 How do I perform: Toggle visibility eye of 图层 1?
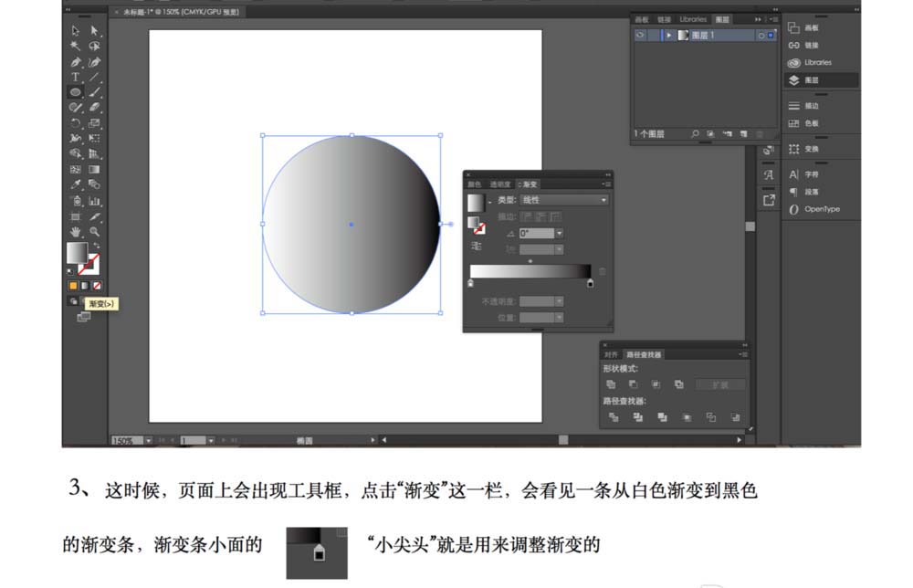640,36
